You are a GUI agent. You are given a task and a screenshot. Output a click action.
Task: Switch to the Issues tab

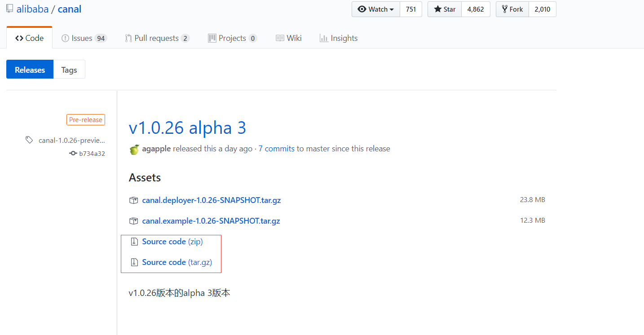84,38
